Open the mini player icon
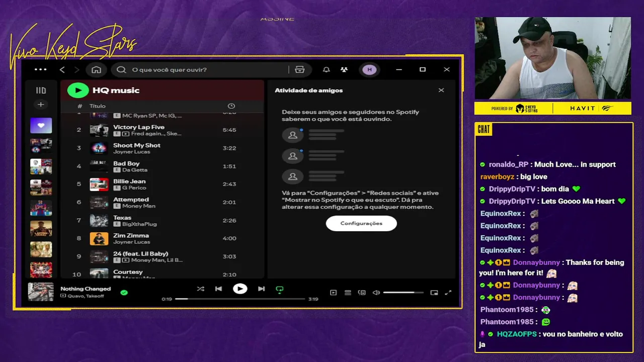The height and width of the screenshot is (362, 644). (x=434, y=293)
